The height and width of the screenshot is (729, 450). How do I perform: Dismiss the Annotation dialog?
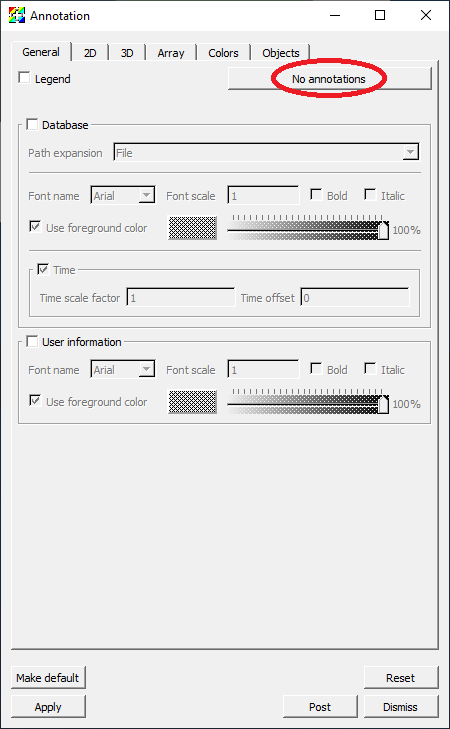pyautogui.click(x=401, y=707)
